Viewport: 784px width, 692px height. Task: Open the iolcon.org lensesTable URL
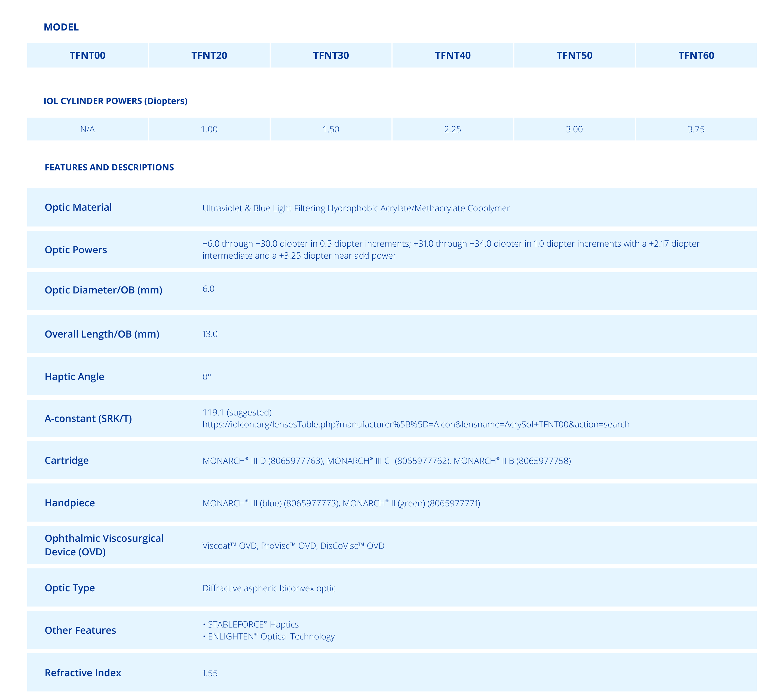tap(416, 424)
